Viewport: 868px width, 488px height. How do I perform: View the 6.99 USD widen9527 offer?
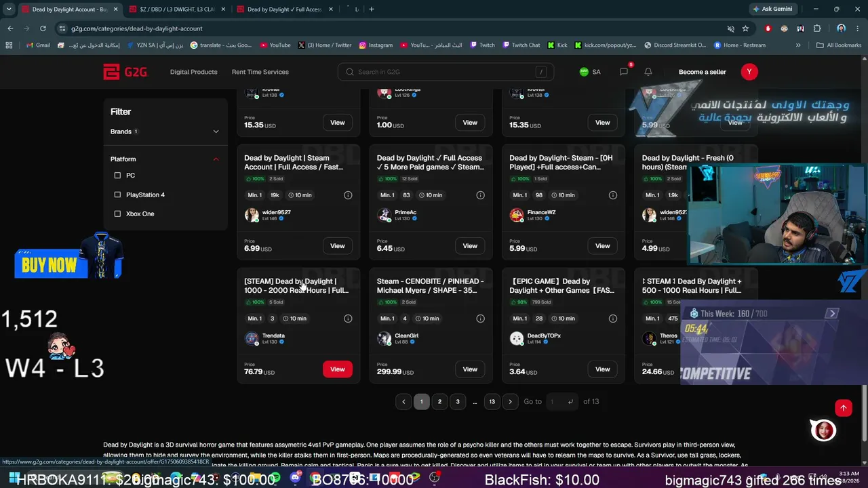click(338, 246)
